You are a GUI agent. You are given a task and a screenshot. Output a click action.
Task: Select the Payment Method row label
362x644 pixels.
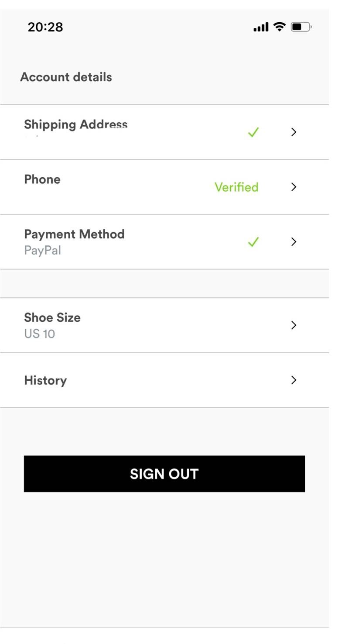click(x=74, y=234)
